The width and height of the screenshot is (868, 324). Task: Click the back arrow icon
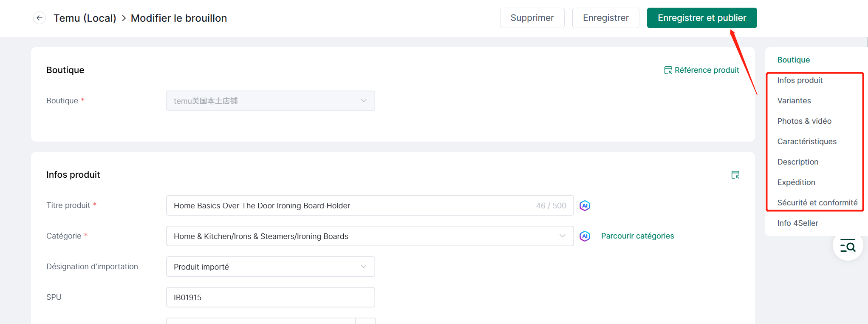40,18
